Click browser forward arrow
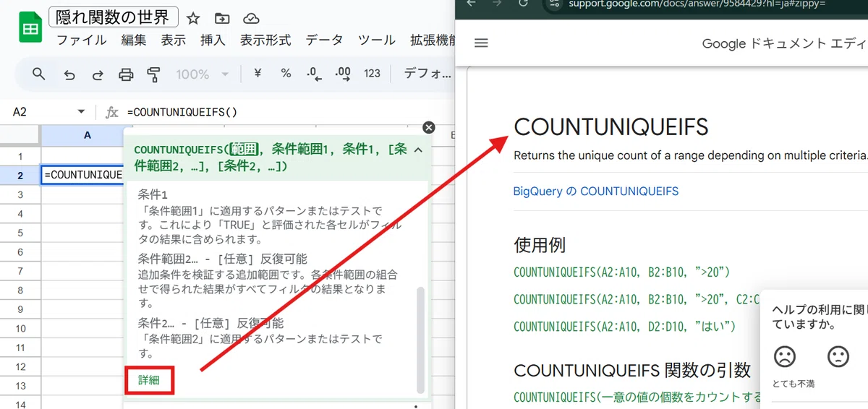 [x=497, y=3]
